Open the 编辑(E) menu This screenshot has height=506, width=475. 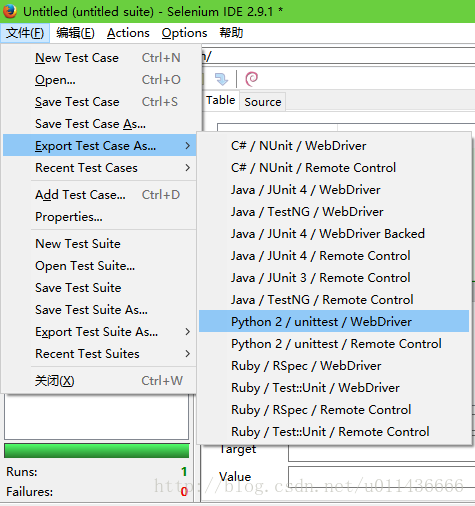coord(75,33)
